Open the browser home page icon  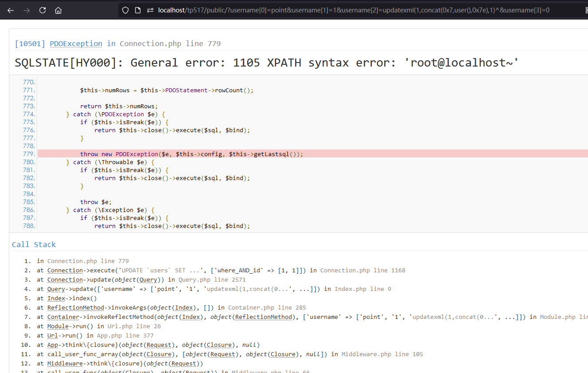click(58, 10)
